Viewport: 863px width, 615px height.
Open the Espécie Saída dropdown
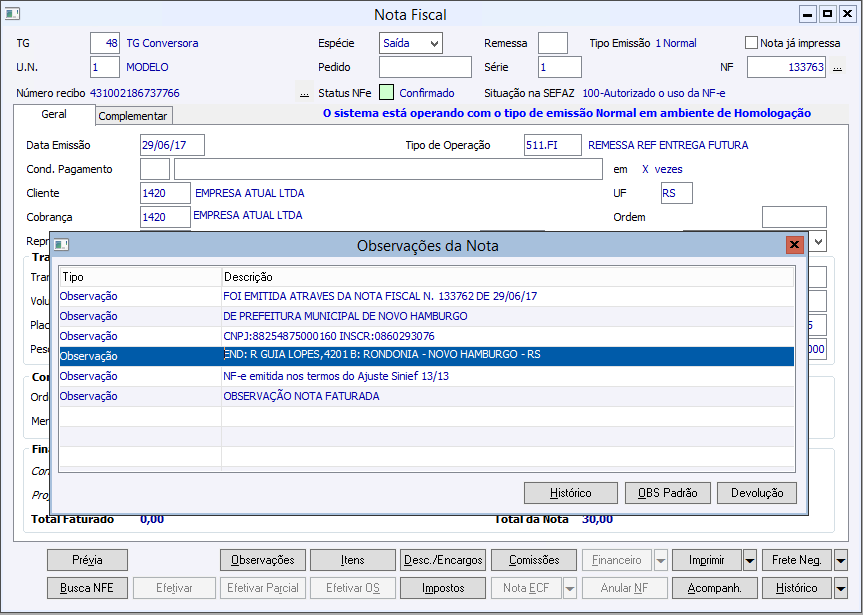(x=434, y=43)
